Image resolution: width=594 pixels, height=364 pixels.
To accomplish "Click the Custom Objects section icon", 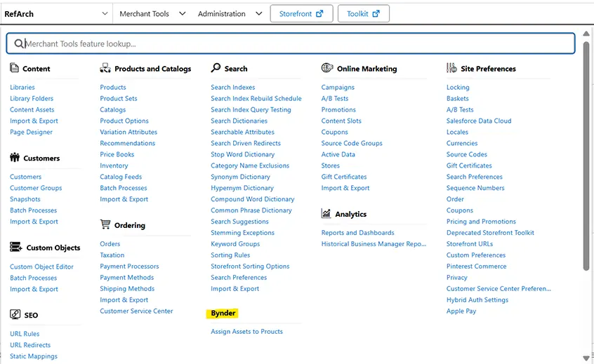I will click(x=15, y=247).
